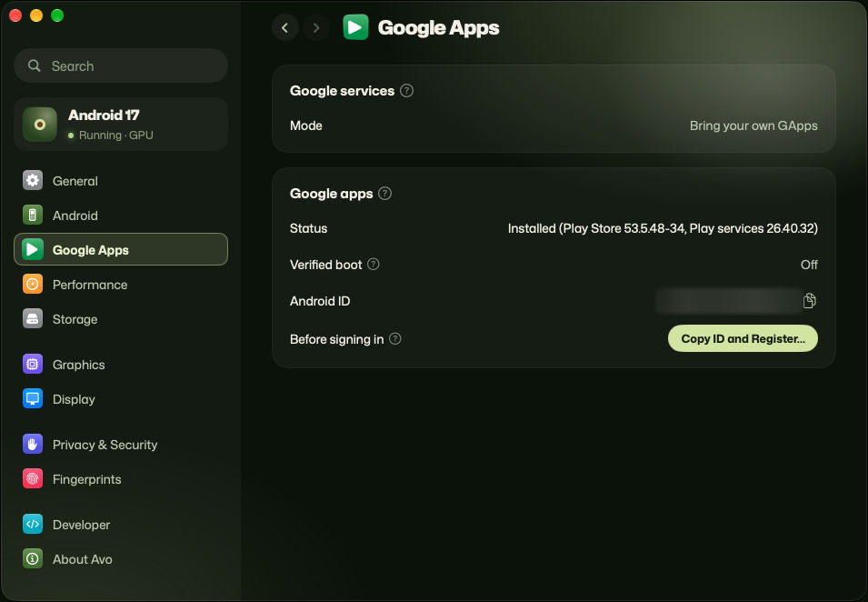The width and height of the screenshot is (868, 602).
Task: Click the blurred Android ID value
Action: point(728,301)
